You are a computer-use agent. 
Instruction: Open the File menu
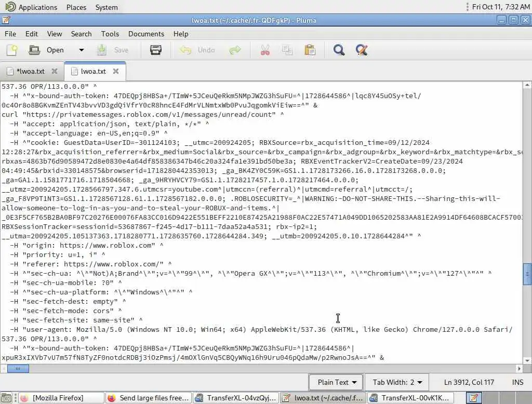(x=10, y=34)
